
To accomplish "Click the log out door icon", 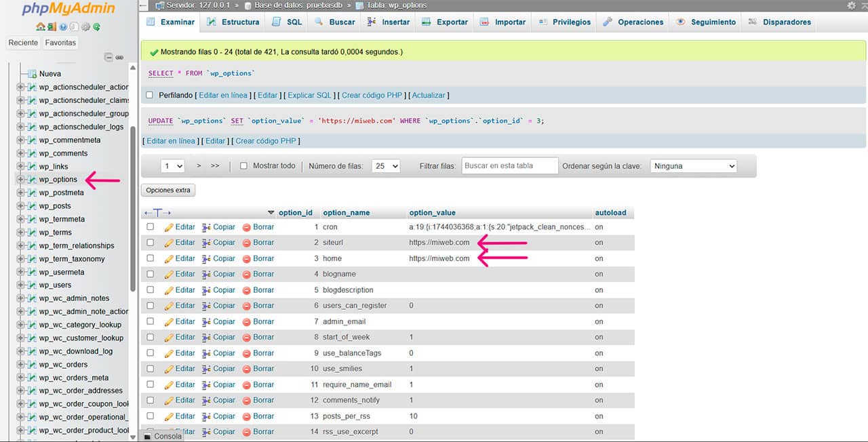I will tap(51, 27).
